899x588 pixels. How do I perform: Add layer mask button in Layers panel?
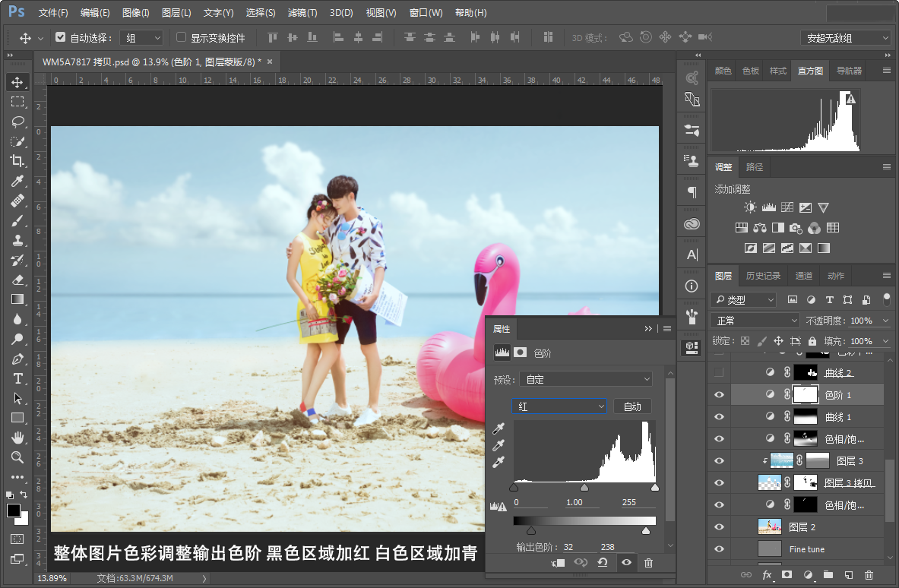787,575
